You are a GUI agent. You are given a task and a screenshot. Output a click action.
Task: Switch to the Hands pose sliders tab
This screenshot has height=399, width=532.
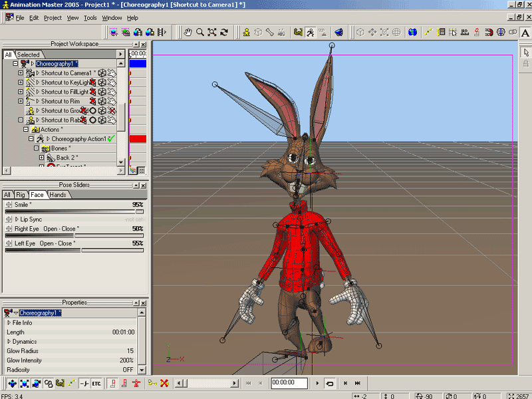[x=58, y=195]
